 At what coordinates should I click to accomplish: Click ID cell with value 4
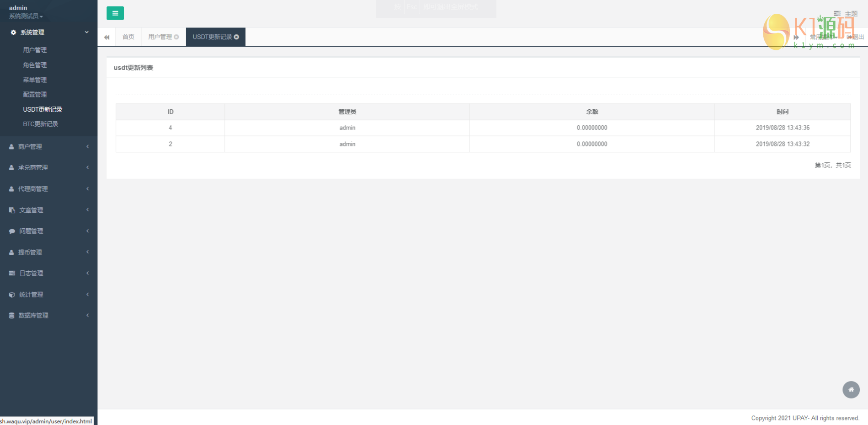[x=170, y=128]
